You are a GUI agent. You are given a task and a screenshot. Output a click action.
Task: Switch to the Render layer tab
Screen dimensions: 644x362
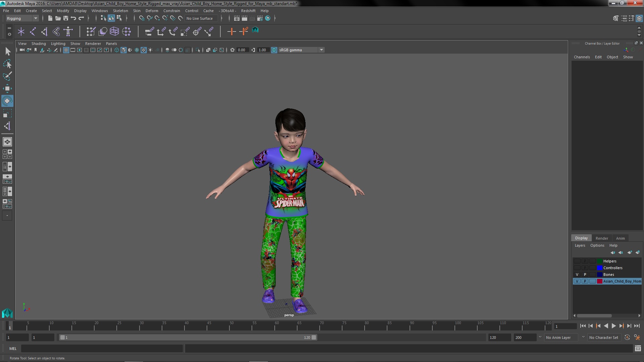pyautogui.click(x=602, y=238)
